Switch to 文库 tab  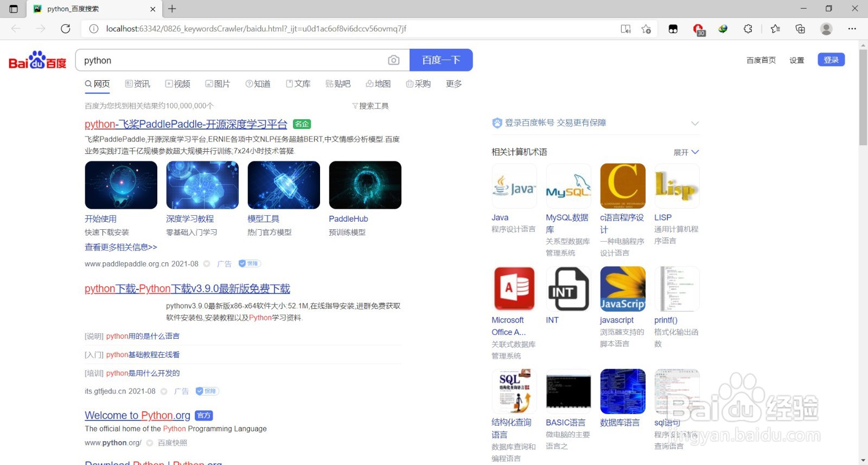pos(298,84)
